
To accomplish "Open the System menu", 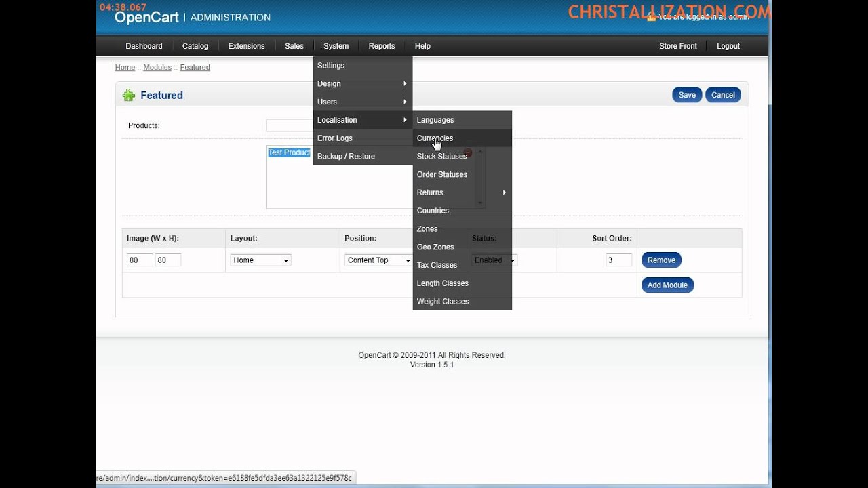I will tap(336, 46).
